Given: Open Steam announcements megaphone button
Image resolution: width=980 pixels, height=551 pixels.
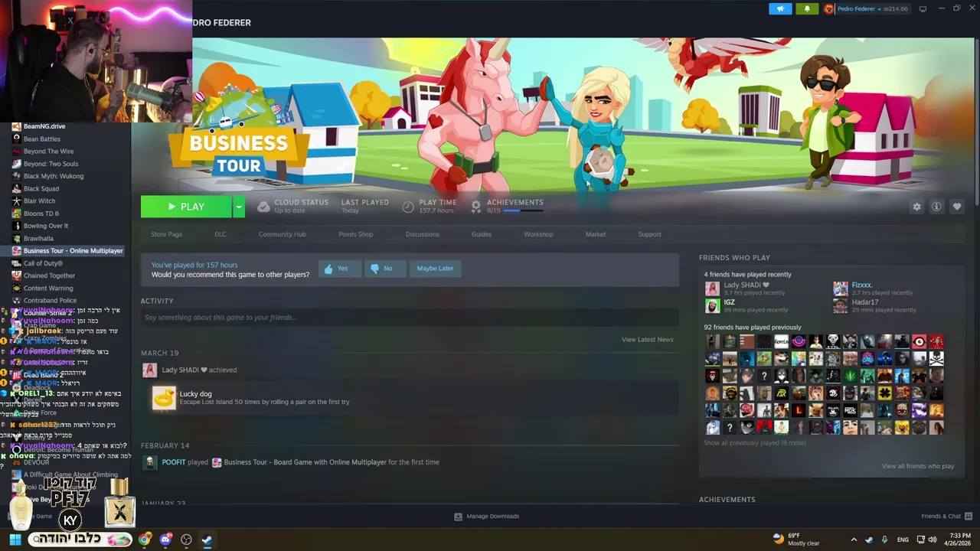Looking at the screenshot, I should pyautogui.click(x=780, y=8).
